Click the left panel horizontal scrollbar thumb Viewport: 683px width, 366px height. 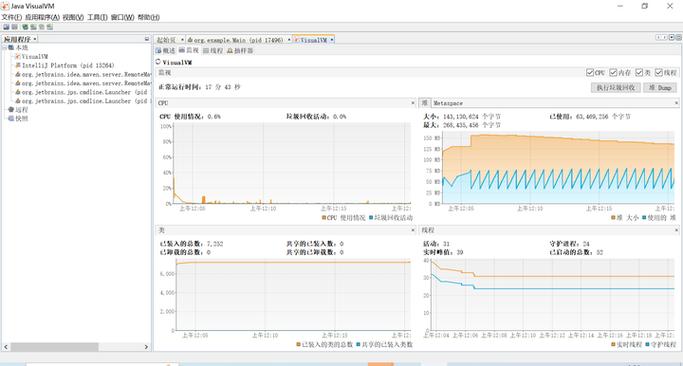[x=54, y=347]
